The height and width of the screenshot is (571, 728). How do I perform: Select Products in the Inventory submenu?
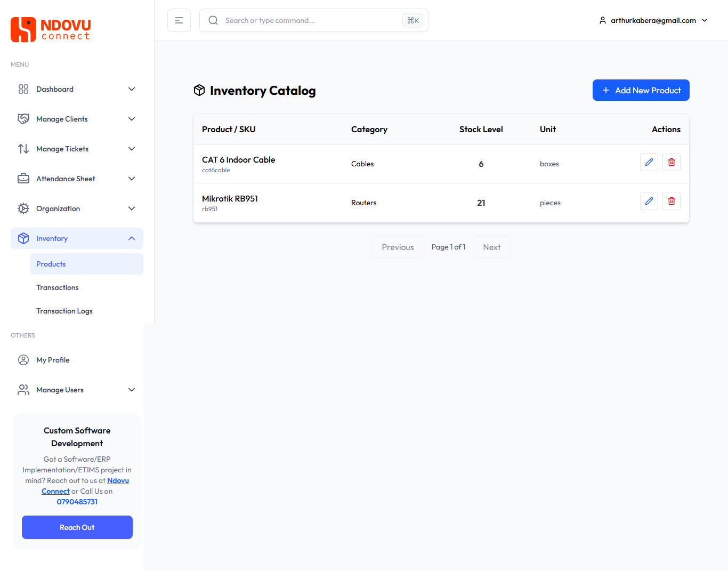coord(51,264)
